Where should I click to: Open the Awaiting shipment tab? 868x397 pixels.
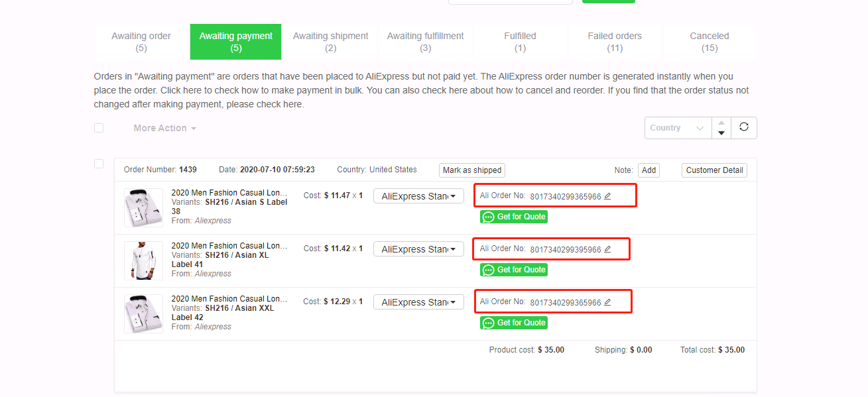pos(330,42)
